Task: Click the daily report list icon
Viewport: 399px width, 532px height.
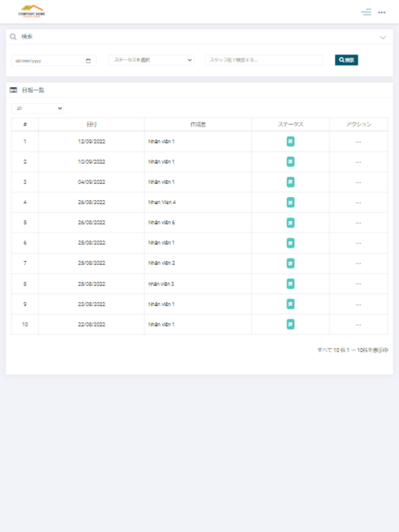Action: (13, 90)
